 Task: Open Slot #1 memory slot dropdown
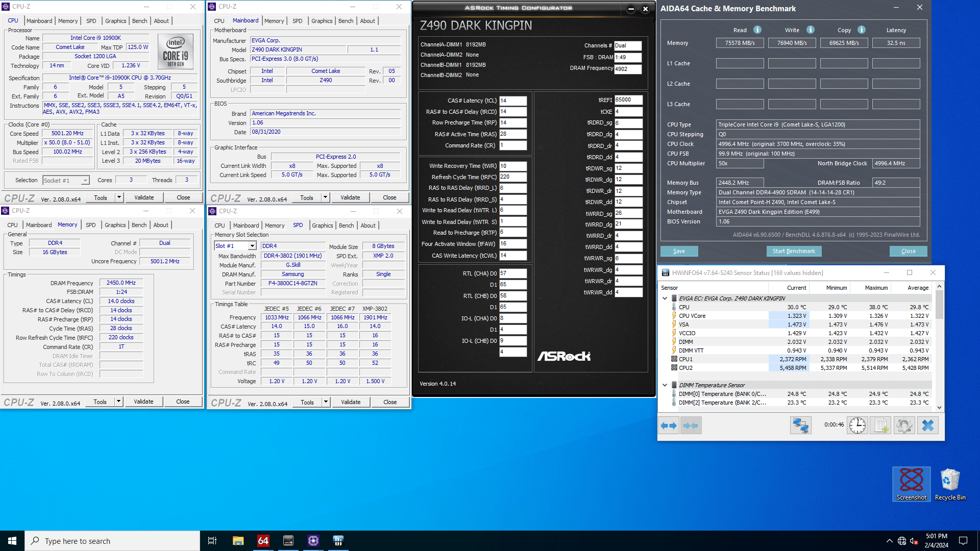[252, 246]
